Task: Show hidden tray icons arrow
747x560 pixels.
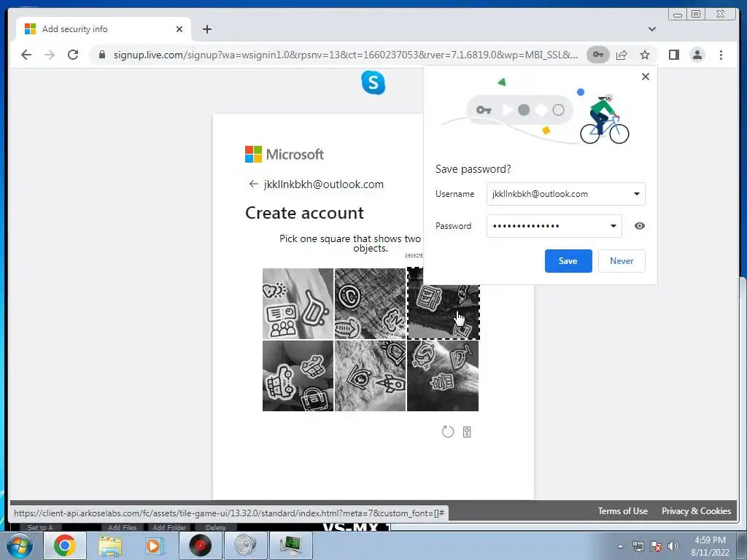Action: tap(620, 546)
